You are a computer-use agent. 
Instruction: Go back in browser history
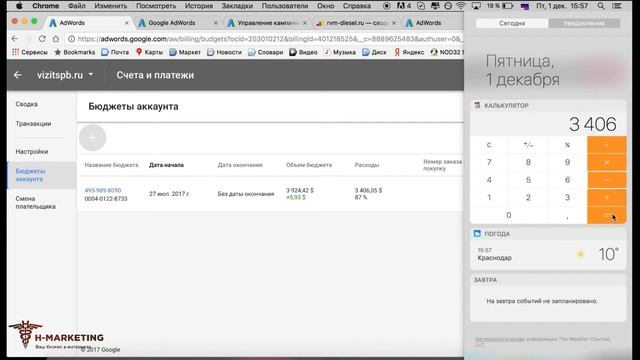pos(15,39)
